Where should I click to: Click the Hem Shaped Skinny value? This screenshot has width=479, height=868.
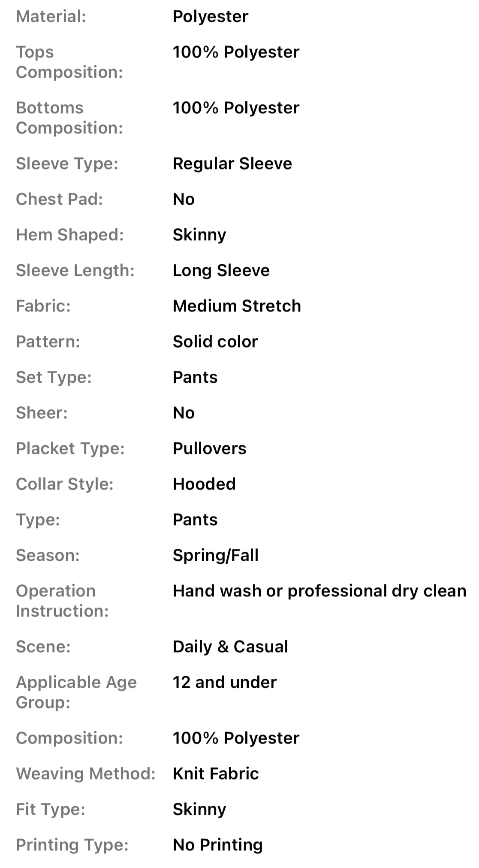[199, 235]
